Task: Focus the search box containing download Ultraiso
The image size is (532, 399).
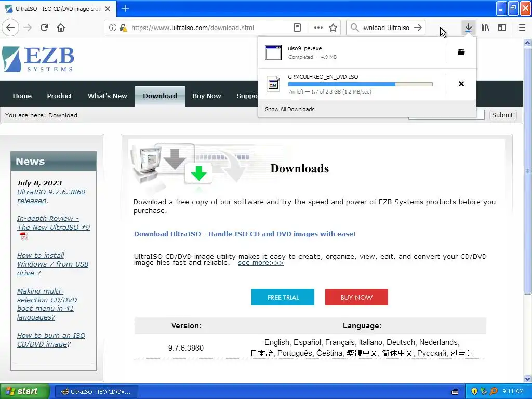Action: pyautogui.click(x=385, y=28)
